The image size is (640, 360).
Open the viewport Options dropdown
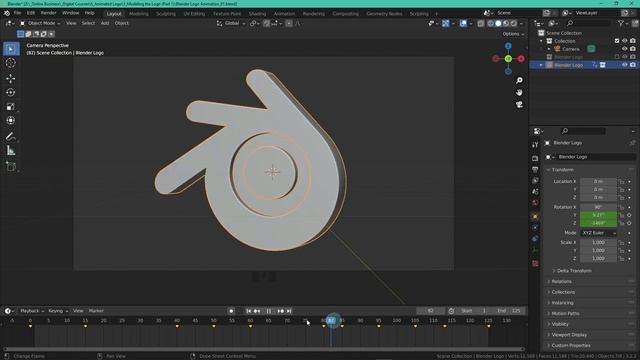513,34
